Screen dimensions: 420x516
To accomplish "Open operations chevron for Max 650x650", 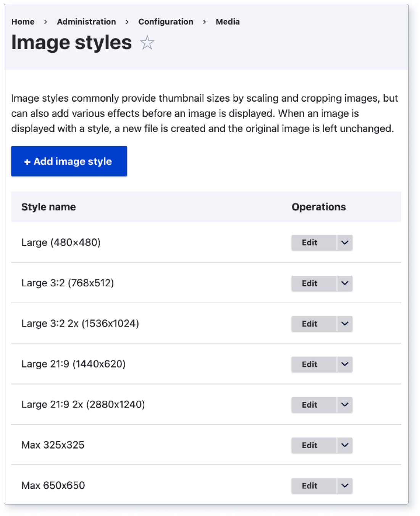I will pyautogui.click(x=344, y=486).
